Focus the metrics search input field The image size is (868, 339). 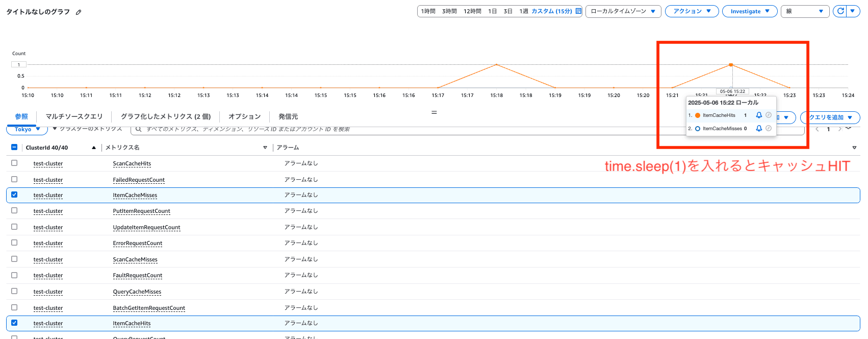pos(467,129)
